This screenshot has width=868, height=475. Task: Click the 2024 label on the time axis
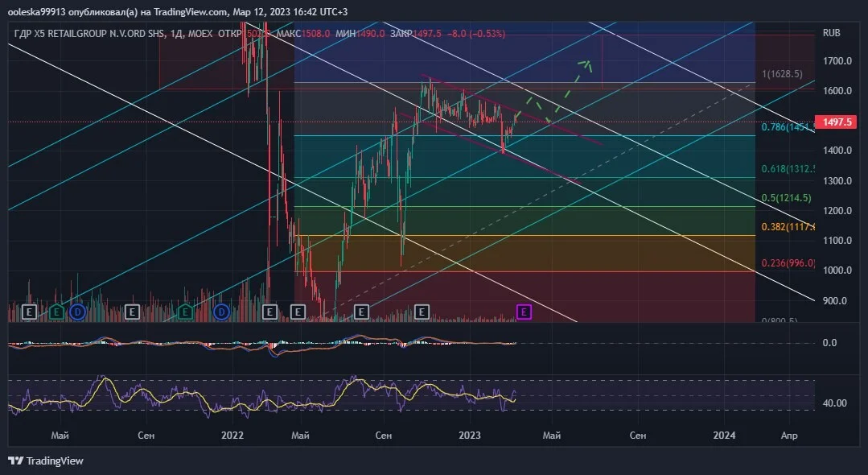tap(724, 436)
